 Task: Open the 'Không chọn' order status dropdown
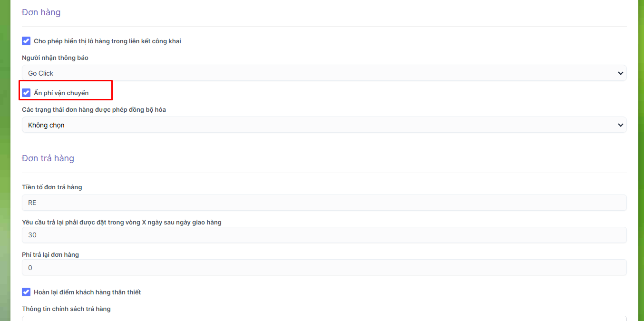click(x=323, y=125)
